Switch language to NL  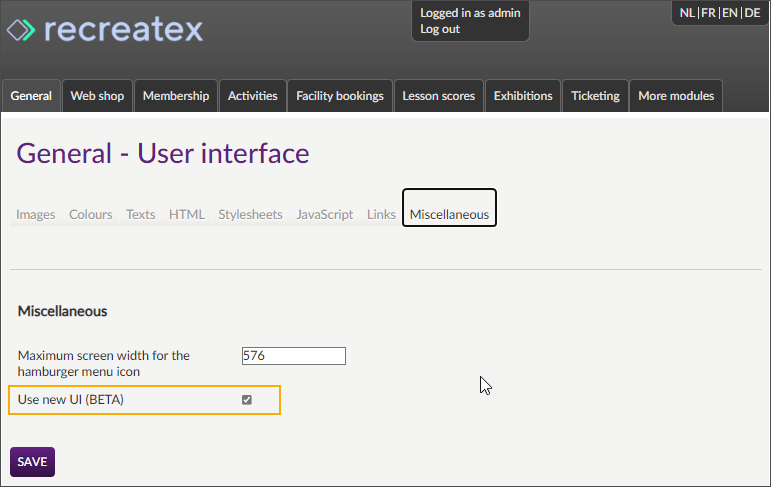tap(687, 13)
